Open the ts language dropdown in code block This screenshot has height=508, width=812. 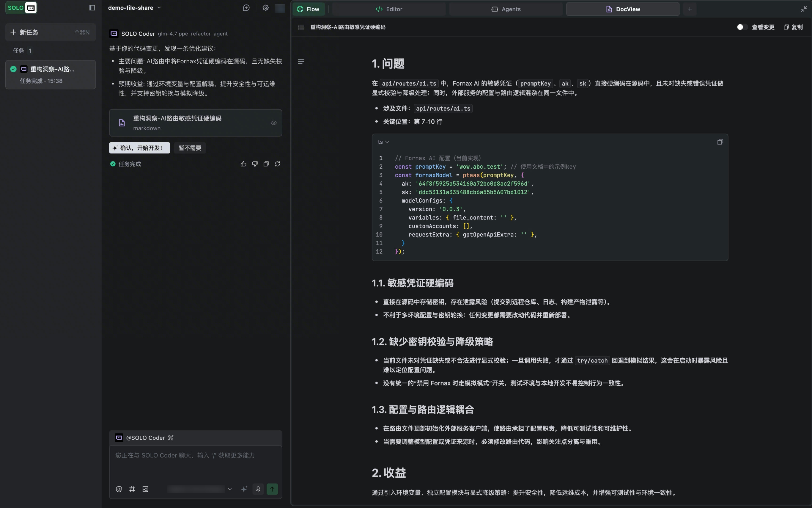pyautogui.click(x=383, y=142)
